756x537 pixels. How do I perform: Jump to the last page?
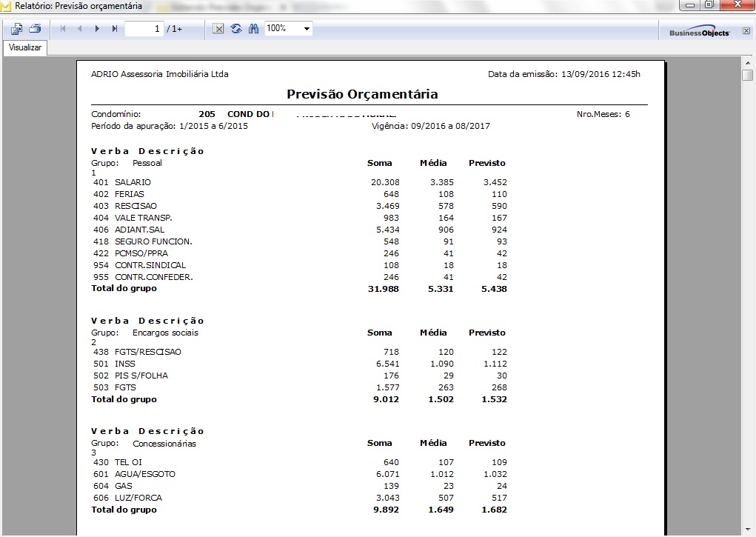click(x=115, y=29)
